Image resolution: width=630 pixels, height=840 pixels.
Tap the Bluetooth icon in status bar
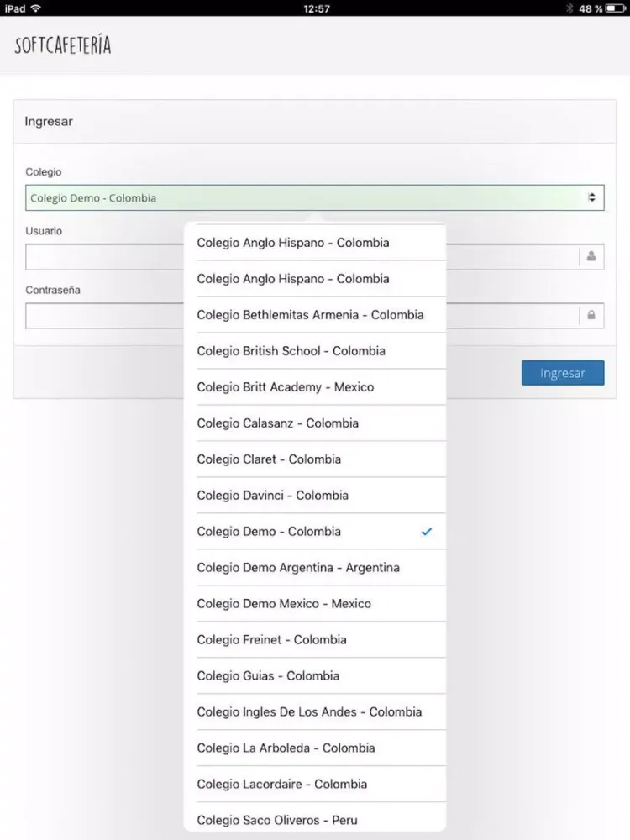(569, 8)
